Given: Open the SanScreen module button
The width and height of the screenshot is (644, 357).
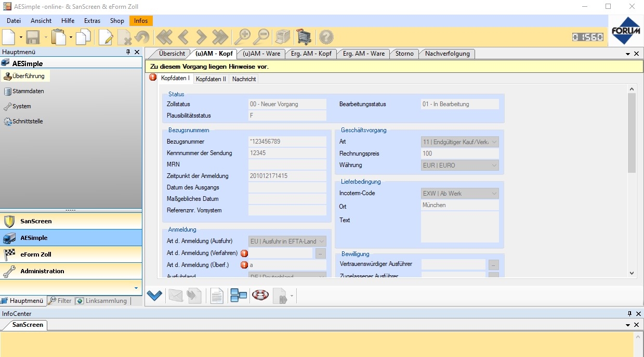Looking at the screenshot, I should [x=71, y=221].
